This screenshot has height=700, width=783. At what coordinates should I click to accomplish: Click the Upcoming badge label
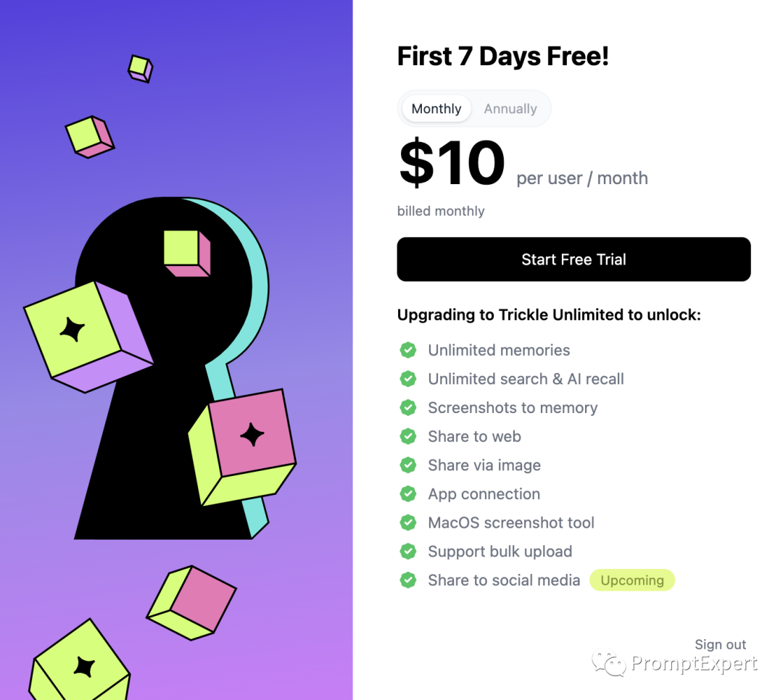pos(632,580)
